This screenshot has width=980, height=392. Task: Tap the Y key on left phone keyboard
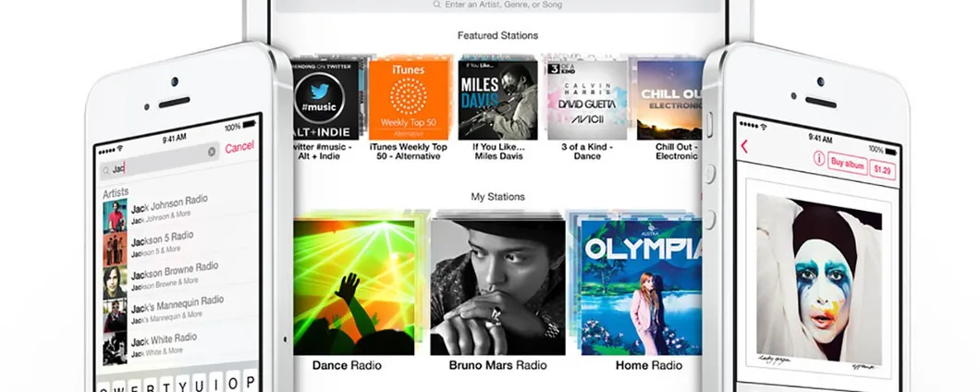(x=183, y=384)
